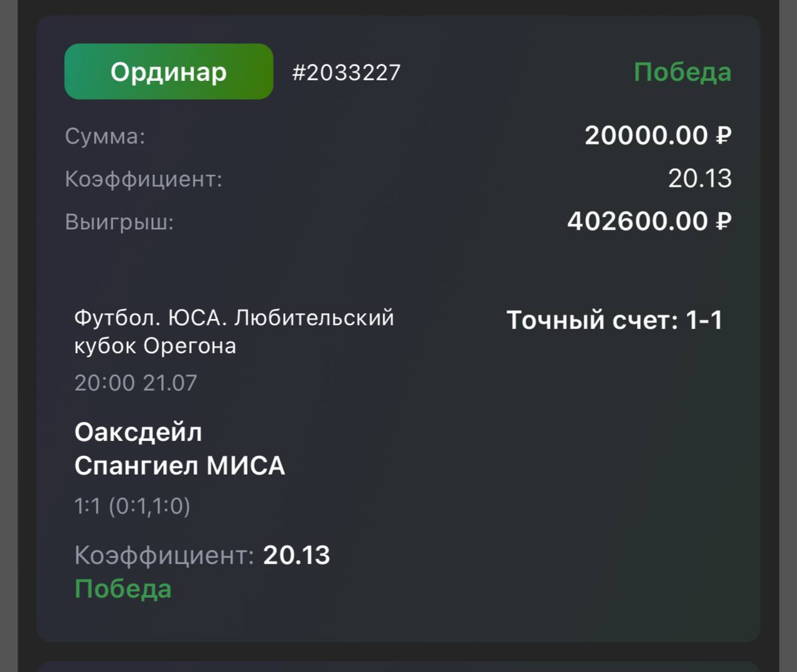Click the ₽ symbol next to the winnings

pos(724,222)
